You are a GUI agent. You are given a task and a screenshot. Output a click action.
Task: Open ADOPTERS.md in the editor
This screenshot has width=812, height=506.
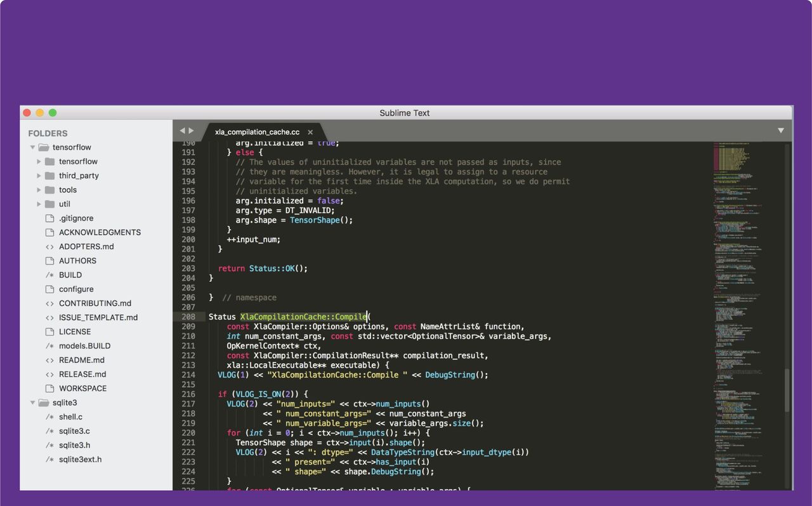(86, 246)
